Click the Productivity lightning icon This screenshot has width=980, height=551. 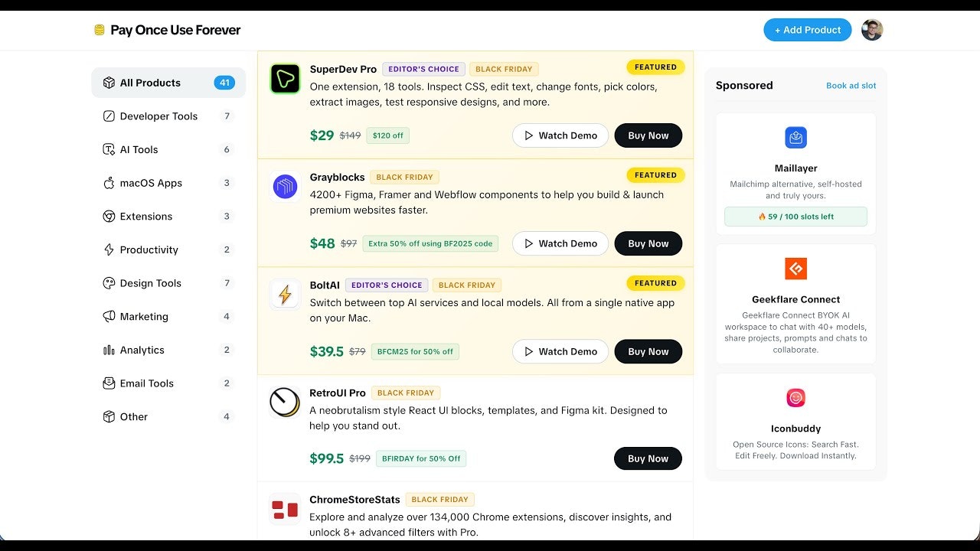109,249
